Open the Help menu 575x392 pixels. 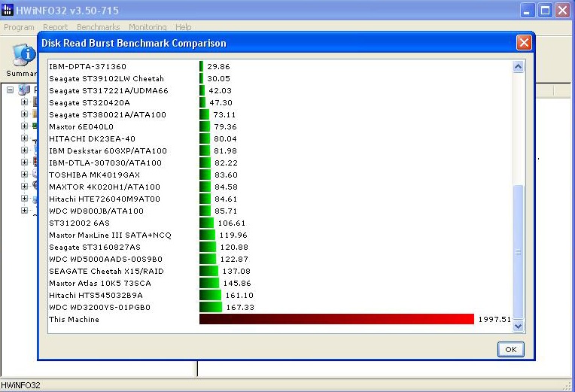tap(184, 27)
